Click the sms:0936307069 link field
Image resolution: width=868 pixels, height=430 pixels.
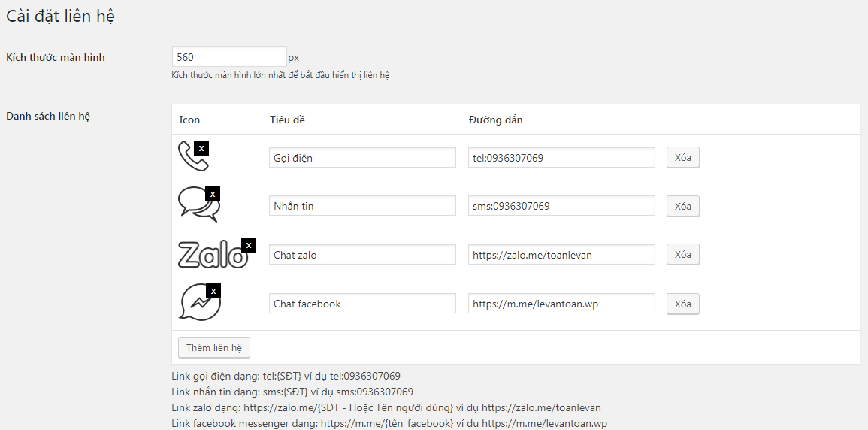pyautogui.click(x=561, y=206)
